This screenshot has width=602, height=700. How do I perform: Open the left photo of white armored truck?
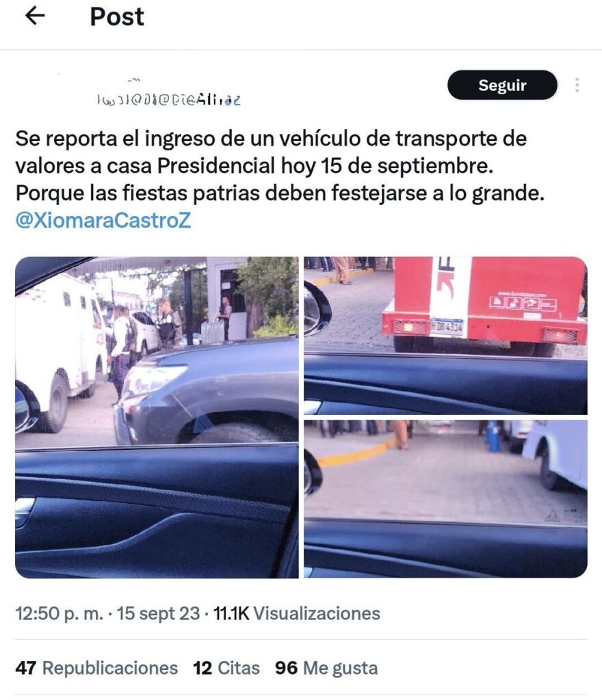[157, 417]
